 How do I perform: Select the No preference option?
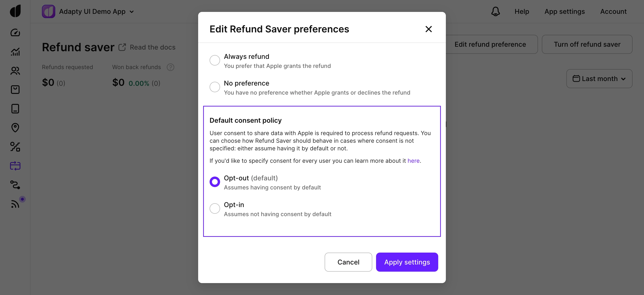[x=215, y=87]
